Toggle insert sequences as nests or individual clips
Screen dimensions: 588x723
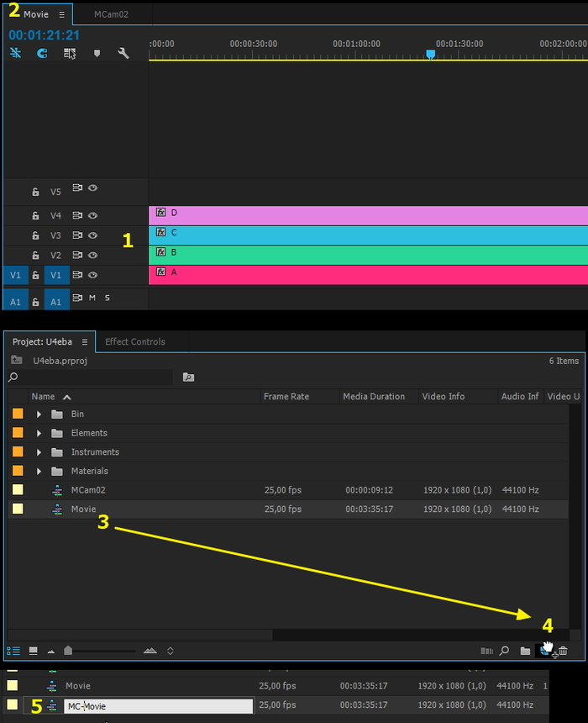(16, 53)
